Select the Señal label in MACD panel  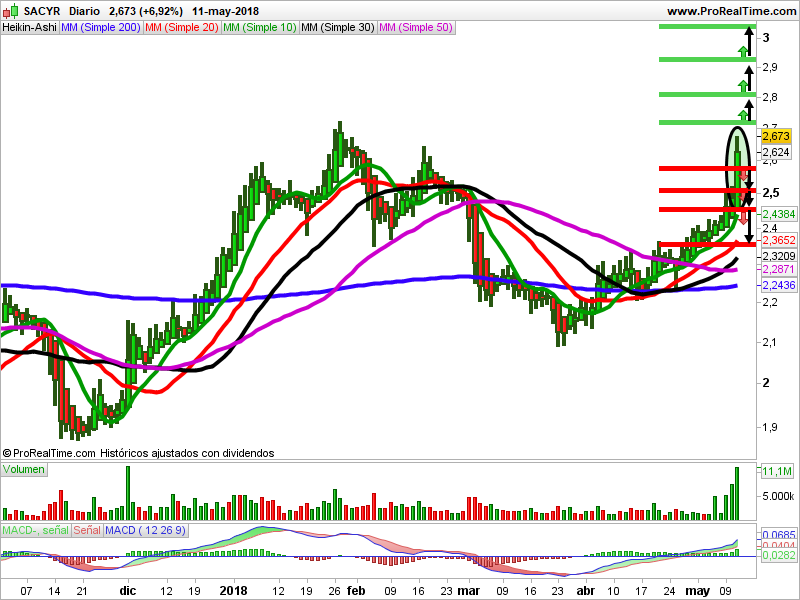[87, 529]
